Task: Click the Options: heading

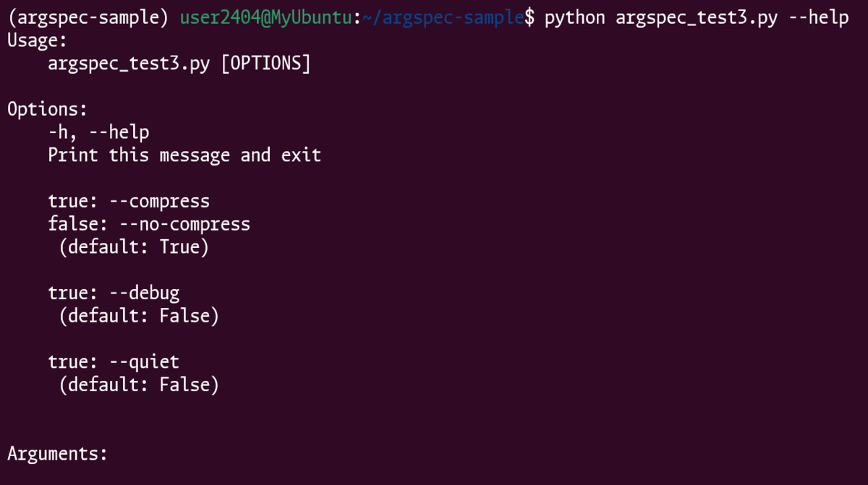Action: point(47,109)
